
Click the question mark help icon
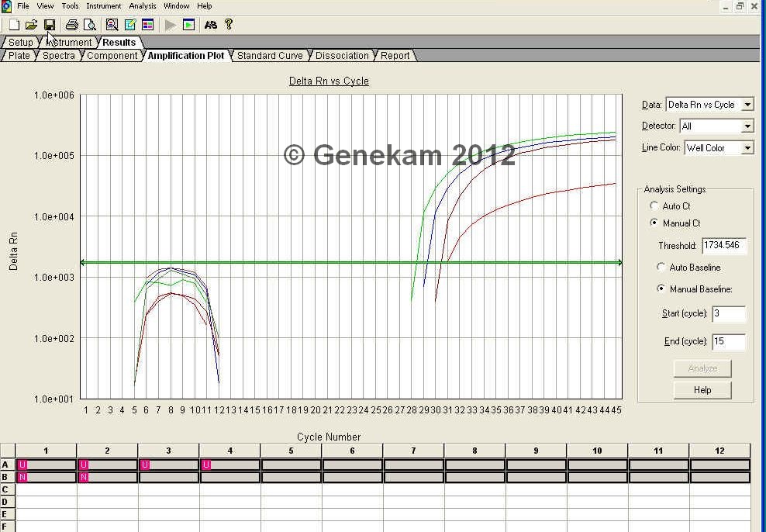tap(229, 24)
